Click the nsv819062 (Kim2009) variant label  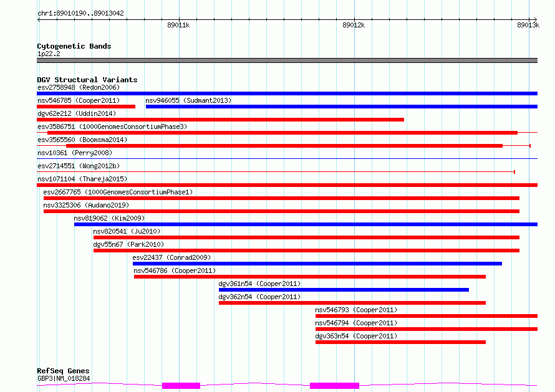[109, 218]
